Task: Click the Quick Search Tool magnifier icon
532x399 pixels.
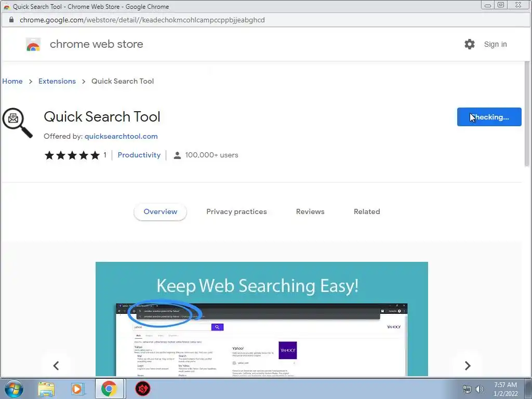Action: click(17, 123)
